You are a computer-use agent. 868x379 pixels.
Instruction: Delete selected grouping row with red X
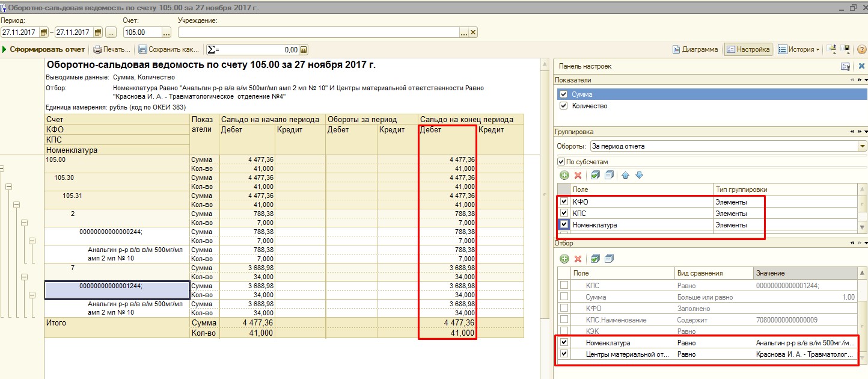(x=578, y=175)
